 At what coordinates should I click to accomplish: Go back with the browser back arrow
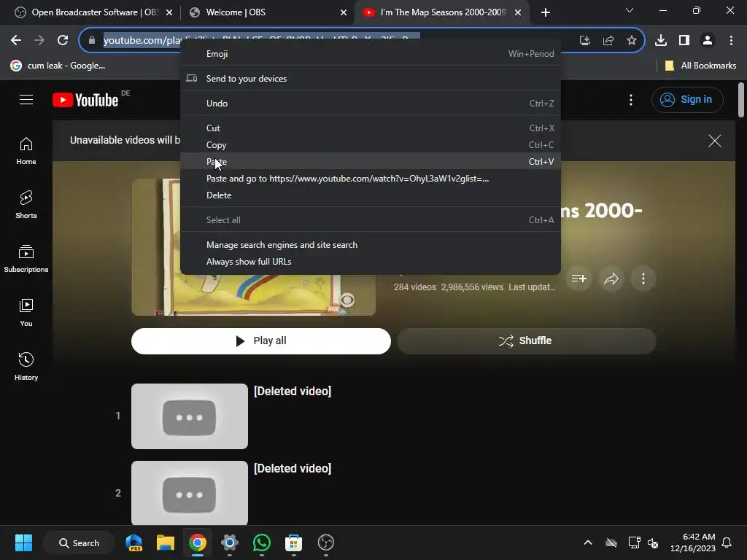pyautogui.click(x=16, y=41)
